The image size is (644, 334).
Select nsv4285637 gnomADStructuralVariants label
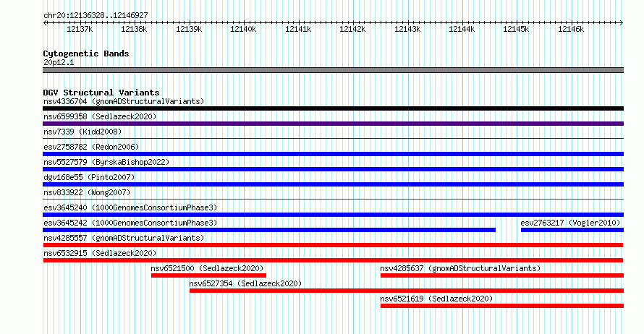coord(460,268)
